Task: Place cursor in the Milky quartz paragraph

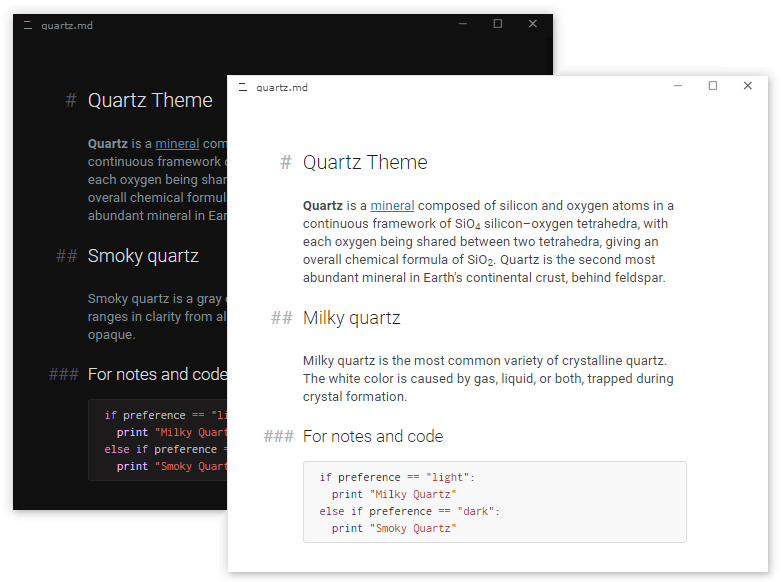Action: 488,379
